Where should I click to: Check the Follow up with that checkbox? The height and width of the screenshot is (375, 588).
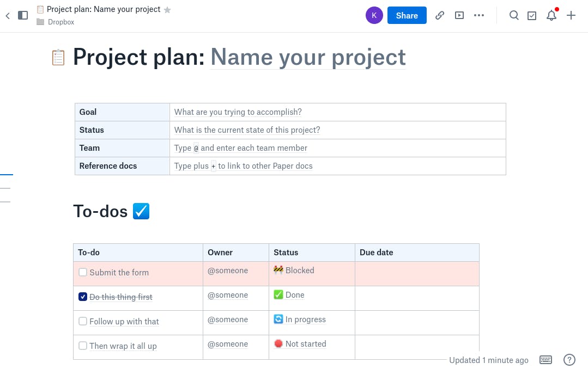point(83,321)
